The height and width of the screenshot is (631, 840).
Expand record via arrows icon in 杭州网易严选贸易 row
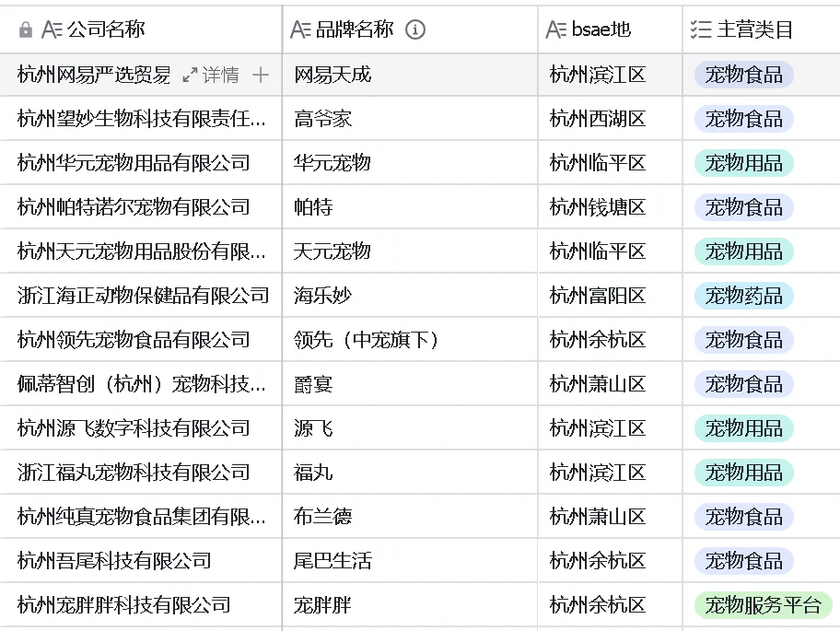point(190,75)
